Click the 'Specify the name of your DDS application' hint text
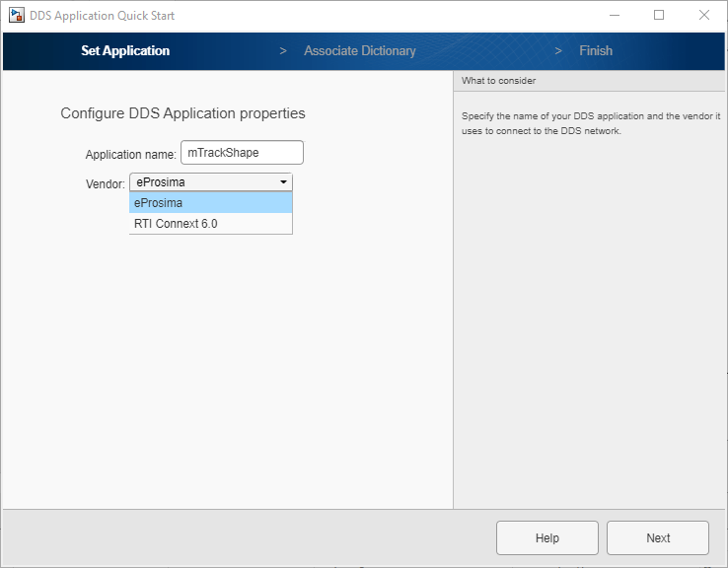The image size is (728, 568). [x=591, y=123]
